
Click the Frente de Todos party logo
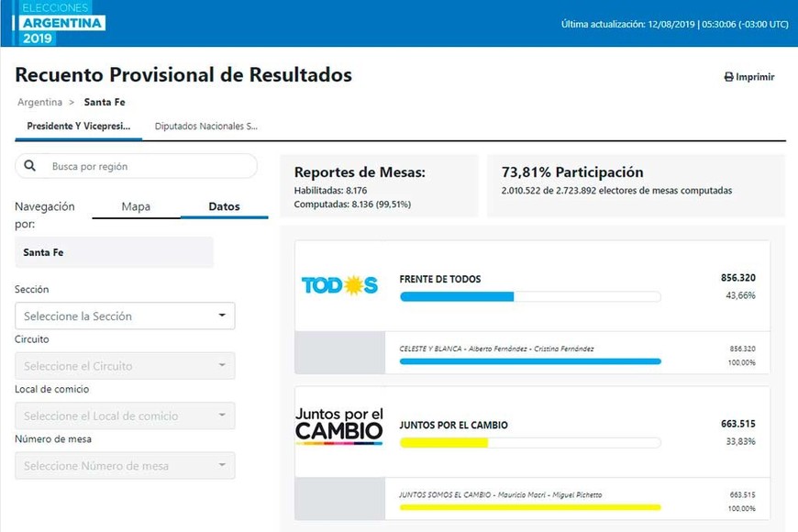[339, 285]
